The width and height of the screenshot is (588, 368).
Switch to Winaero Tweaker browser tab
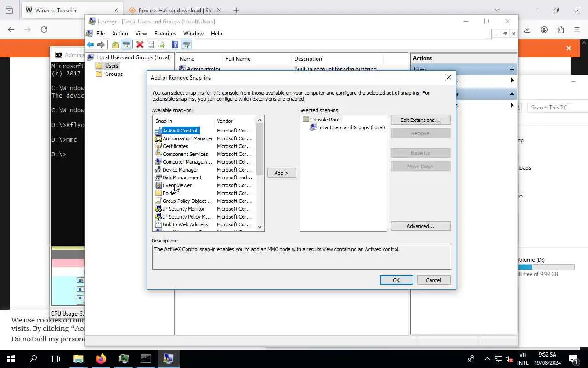click(x=71, y=10)
